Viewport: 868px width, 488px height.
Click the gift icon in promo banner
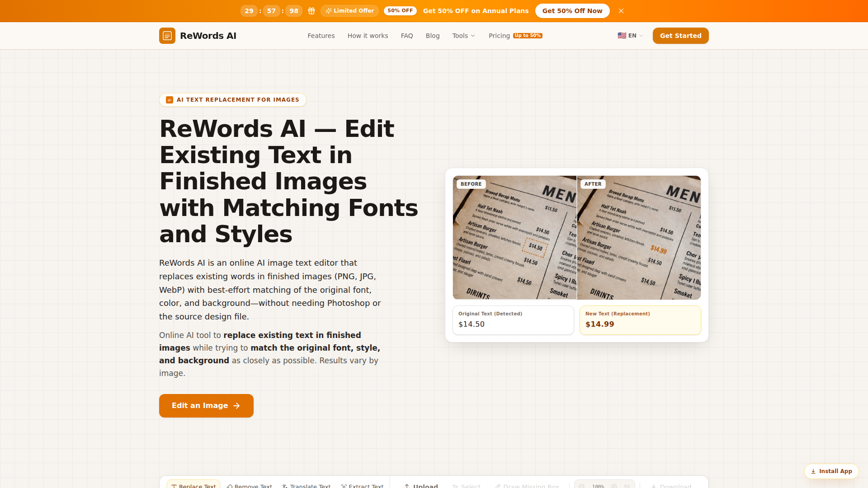(x=311, y=11)
